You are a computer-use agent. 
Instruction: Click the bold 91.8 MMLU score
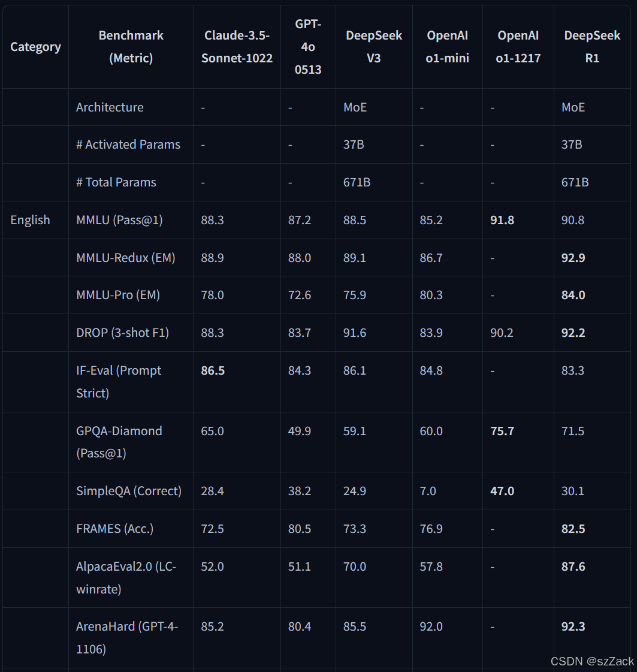(x=502, y=220)
